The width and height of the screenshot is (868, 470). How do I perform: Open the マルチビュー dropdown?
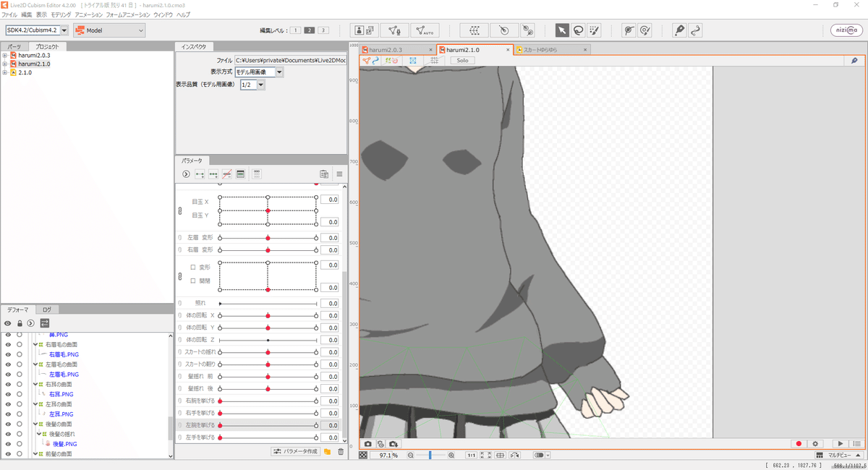[838, 456]
